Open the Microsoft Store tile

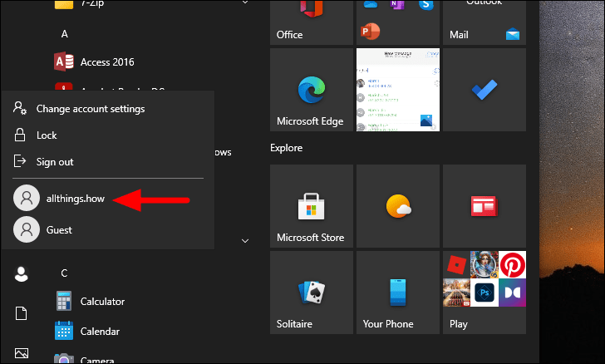(312, 206)
